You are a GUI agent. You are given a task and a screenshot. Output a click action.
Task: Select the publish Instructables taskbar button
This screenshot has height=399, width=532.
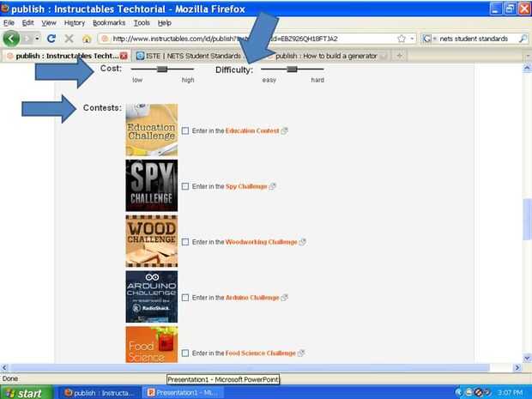[100, 393]
